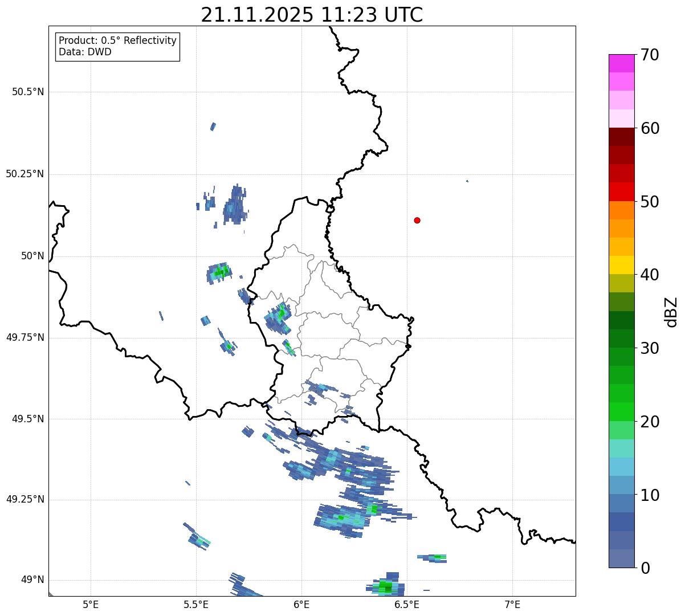685x616 pixels.
Task: Click the colorbar tick label 50
Action: pos(650,202)
